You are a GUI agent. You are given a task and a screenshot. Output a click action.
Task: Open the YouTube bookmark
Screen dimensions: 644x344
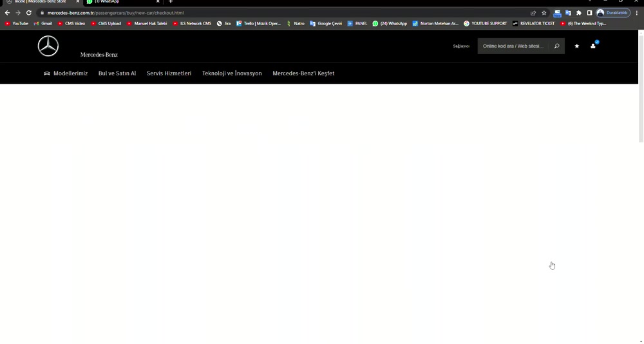17,23
